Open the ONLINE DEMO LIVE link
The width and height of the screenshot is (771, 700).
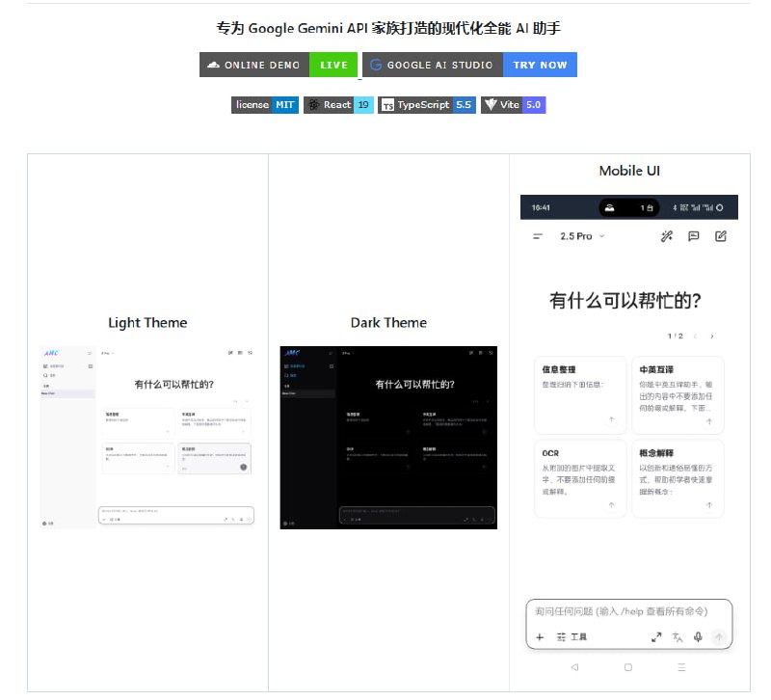(279, 65)
